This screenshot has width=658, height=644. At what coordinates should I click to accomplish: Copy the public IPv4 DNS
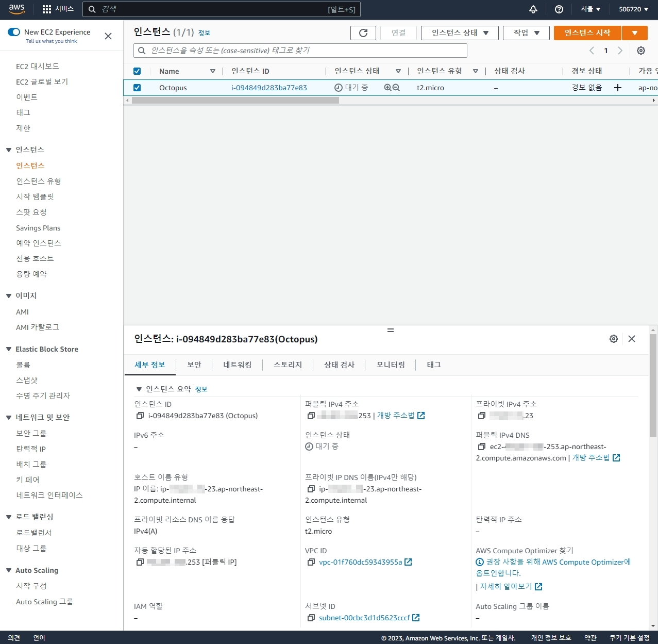click(482, 447)
